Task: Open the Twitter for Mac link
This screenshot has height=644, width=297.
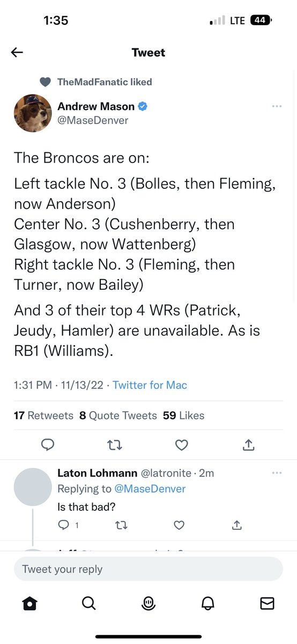Action: pyautogui.click(x=150, y=385)
